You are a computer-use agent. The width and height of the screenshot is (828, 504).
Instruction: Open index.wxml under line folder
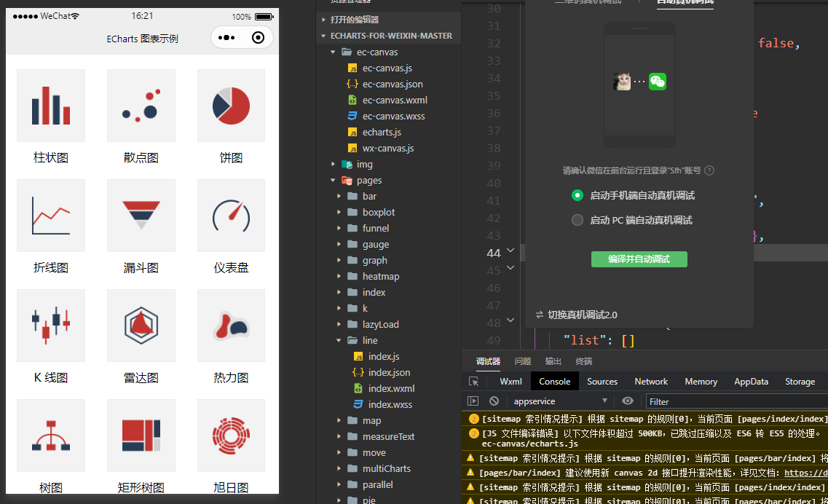391,388
